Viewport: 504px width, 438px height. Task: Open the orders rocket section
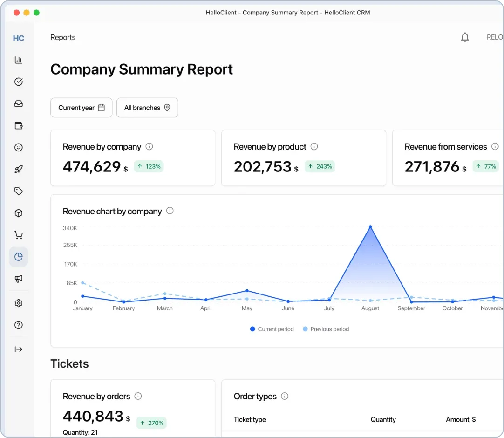(19, 169)
